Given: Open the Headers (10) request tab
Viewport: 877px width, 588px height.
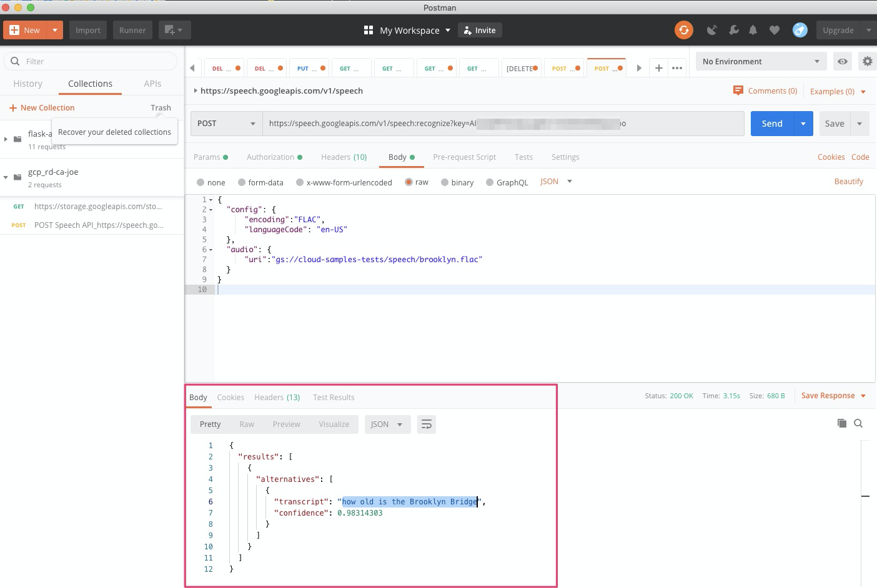Looking at the screenshot, I should [x=344, y=157].
